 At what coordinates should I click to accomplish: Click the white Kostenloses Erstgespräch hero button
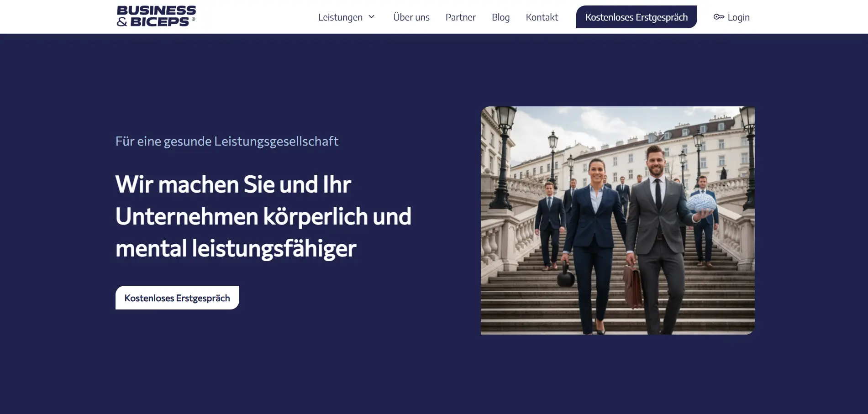click(177, 298)
